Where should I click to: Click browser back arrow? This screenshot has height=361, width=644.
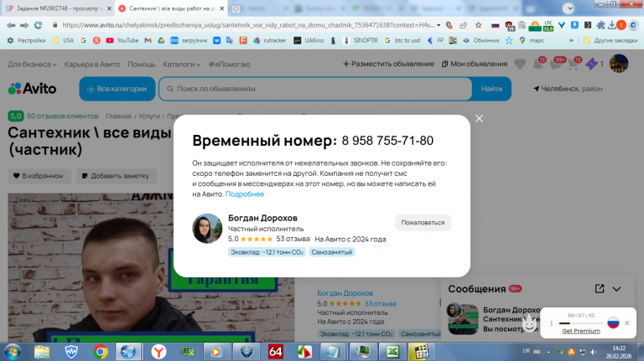pos(11,25)
